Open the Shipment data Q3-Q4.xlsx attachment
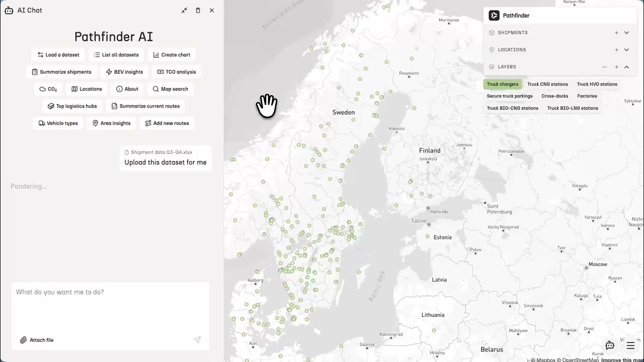The height and width of the screenshot is (362, 644). coord(158,152)
